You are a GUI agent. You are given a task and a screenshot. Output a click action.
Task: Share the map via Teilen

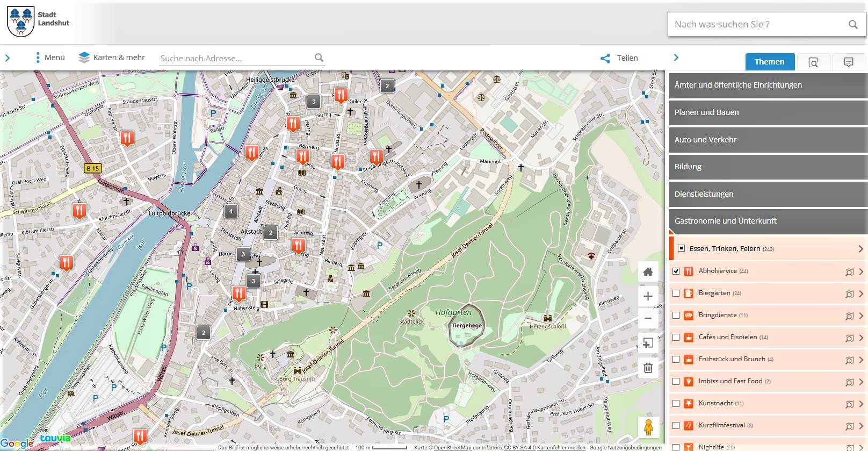point(619,58)
